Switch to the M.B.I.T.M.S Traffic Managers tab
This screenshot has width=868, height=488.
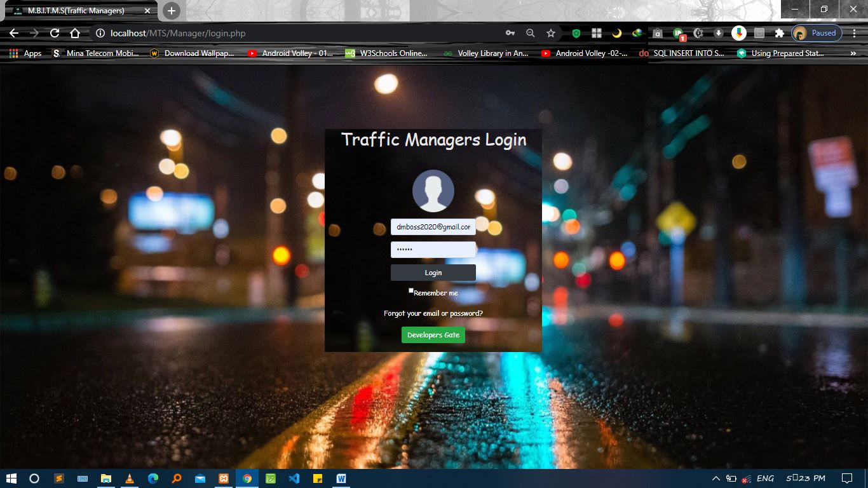76,10
